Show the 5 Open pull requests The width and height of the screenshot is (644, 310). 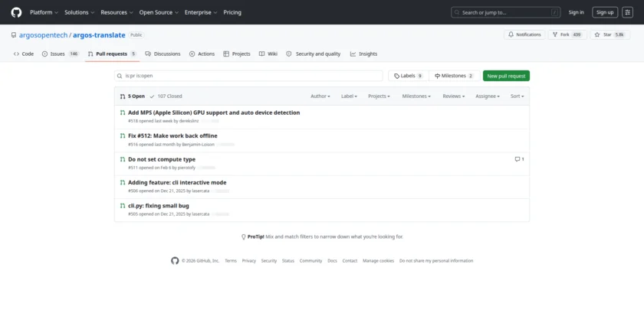tap(132, 96)
